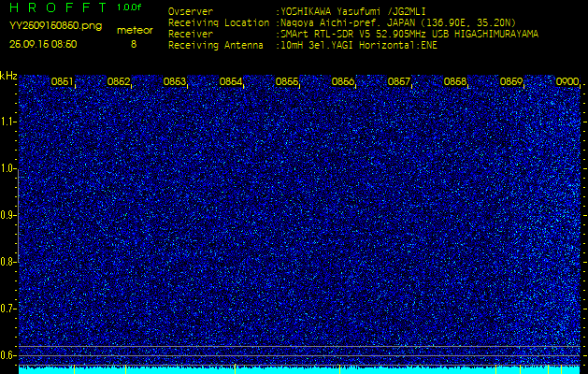Click the HROFFT title text
This screenshot has width=588, height=374.
[x=57, y=8]
